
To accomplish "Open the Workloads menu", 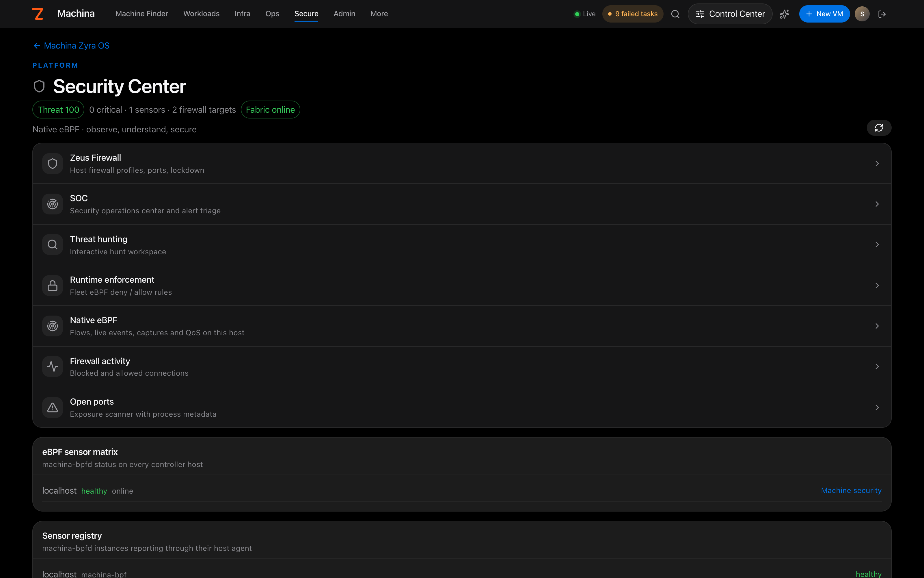I will (201, 14).
